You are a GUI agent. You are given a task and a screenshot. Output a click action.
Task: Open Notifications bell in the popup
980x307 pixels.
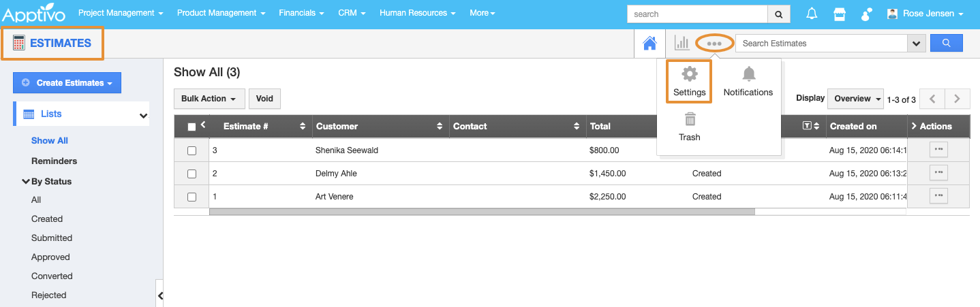point(748,81)
